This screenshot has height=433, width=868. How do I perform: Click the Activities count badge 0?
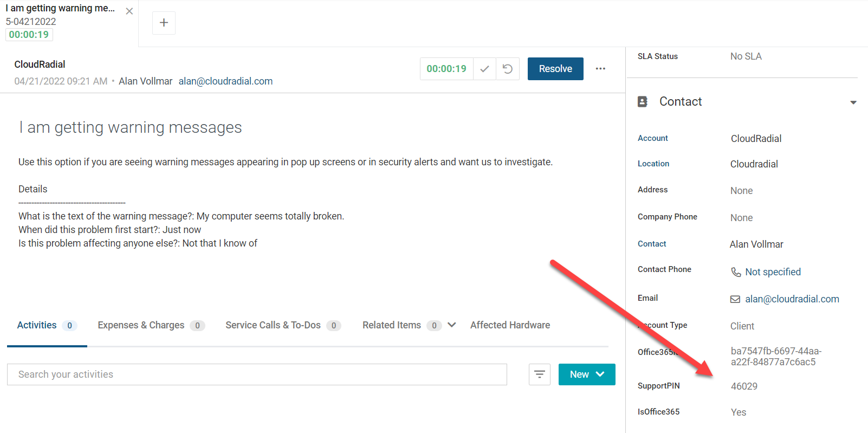[69, 326]
